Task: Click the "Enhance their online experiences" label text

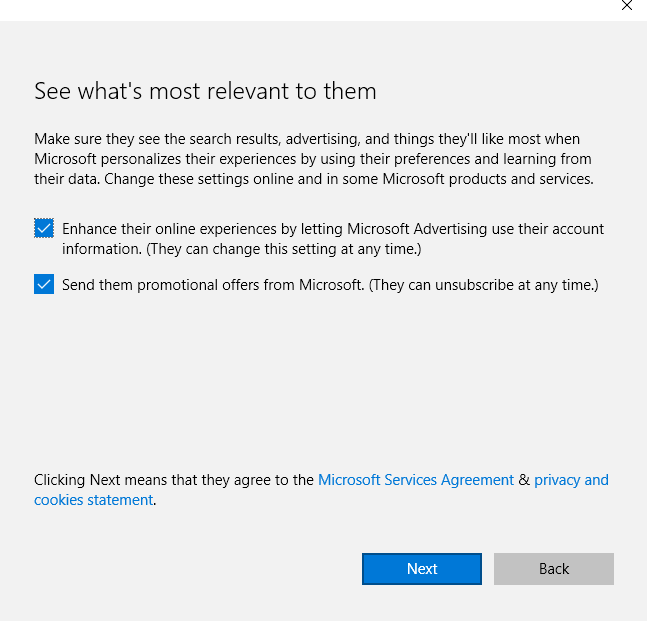Action: coord(200,229)
